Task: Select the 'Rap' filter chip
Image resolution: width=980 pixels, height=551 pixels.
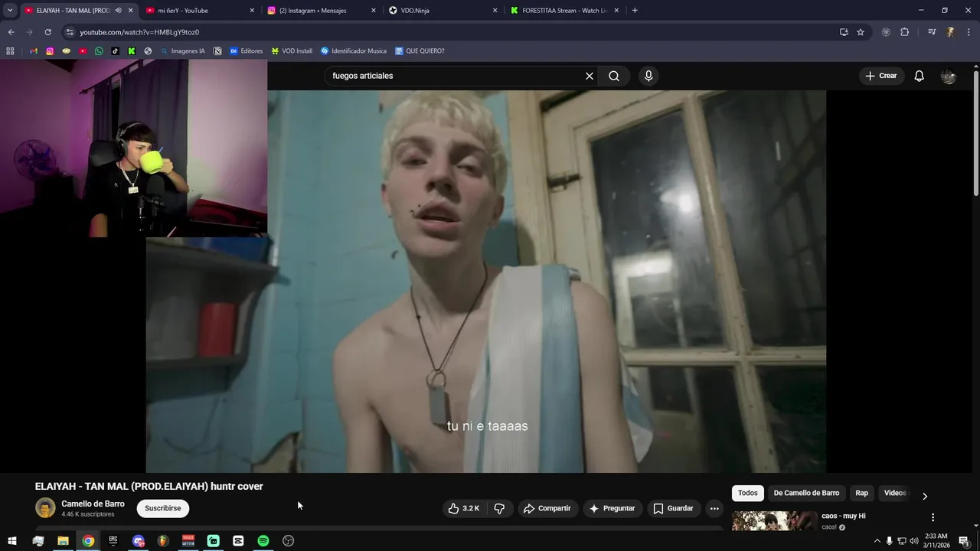Action: pyautogui.click(x=861, y=493)
